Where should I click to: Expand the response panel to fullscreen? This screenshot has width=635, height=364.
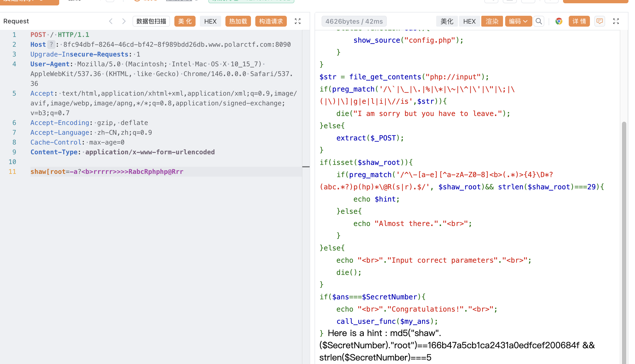tap(616, 21)
